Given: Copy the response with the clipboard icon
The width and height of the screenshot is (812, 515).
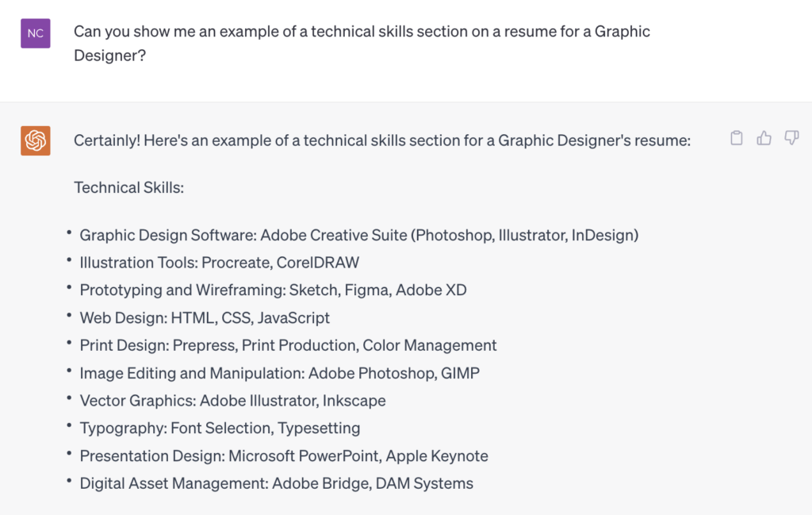Looking at the screenshot, I should [737, 139].
